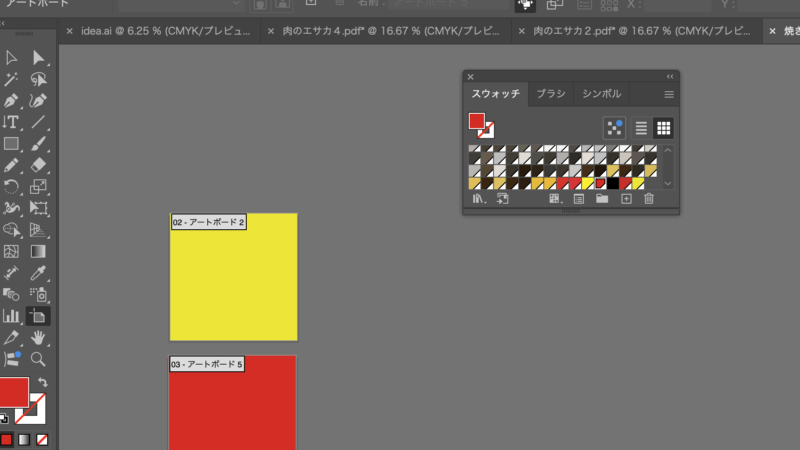Delete swatch using the trash icon
The height and width of the screenshot is (450, 800).
click(x=649, y=199)
